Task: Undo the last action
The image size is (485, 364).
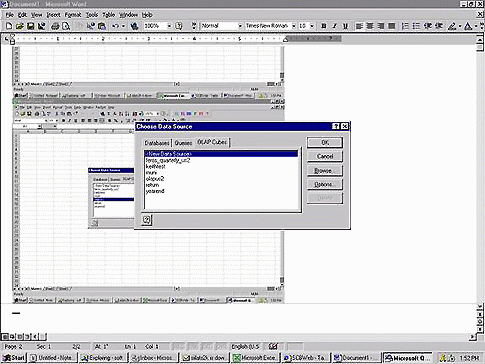Action: (115, 26)
